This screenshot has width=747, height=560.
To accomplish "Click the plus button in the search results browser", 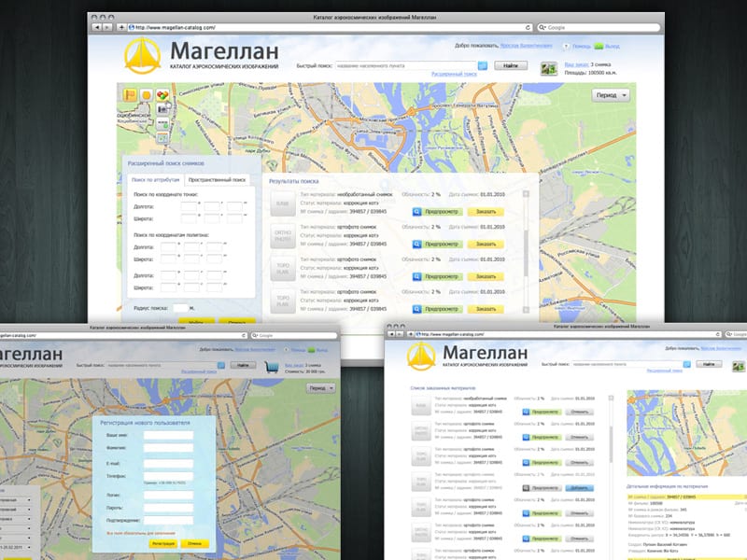I will point(121,28).
